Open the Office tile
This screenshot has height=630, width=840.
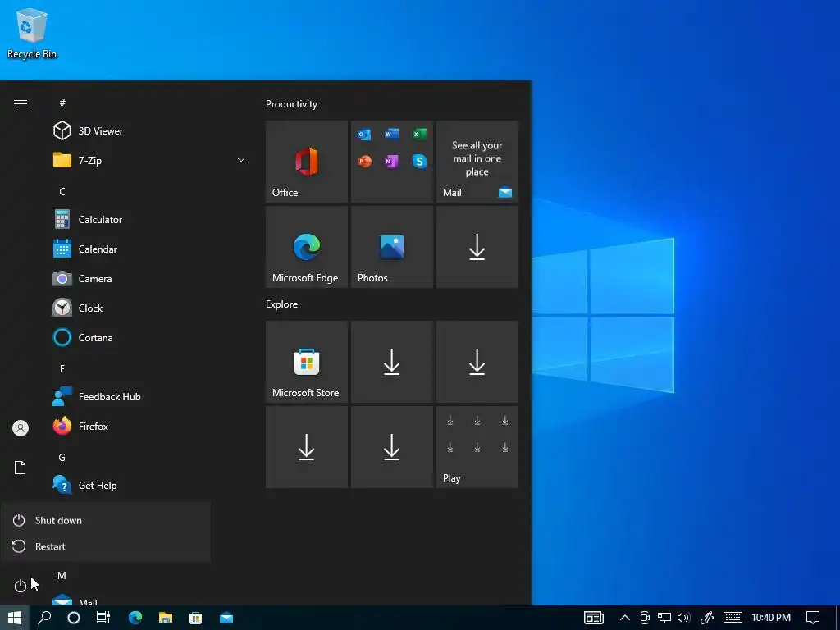pyautogui.click(x=307, y=162)
